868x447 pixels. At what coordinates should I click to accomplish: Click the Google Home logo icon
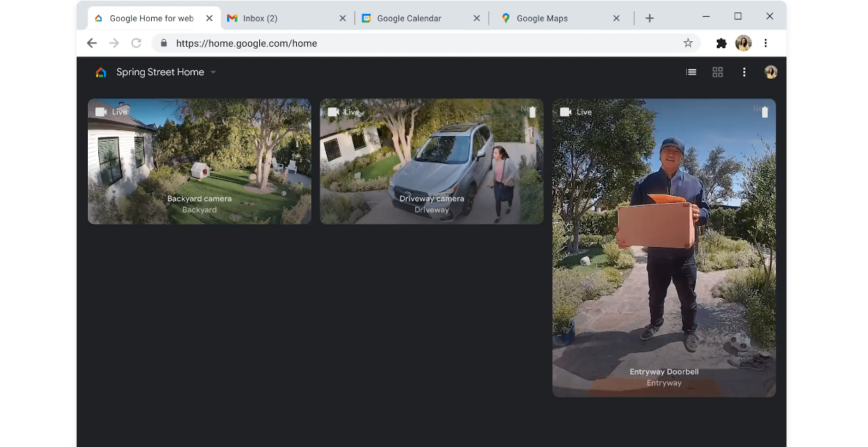(101, 73)
